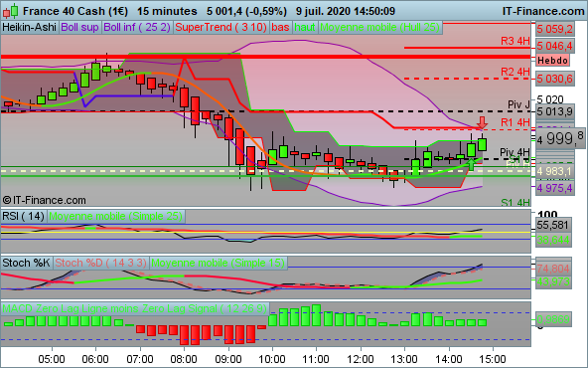The image size is (588, 368).
Task: Open Stoch %D ( 14 3 3) label
Action: point(101,263)
